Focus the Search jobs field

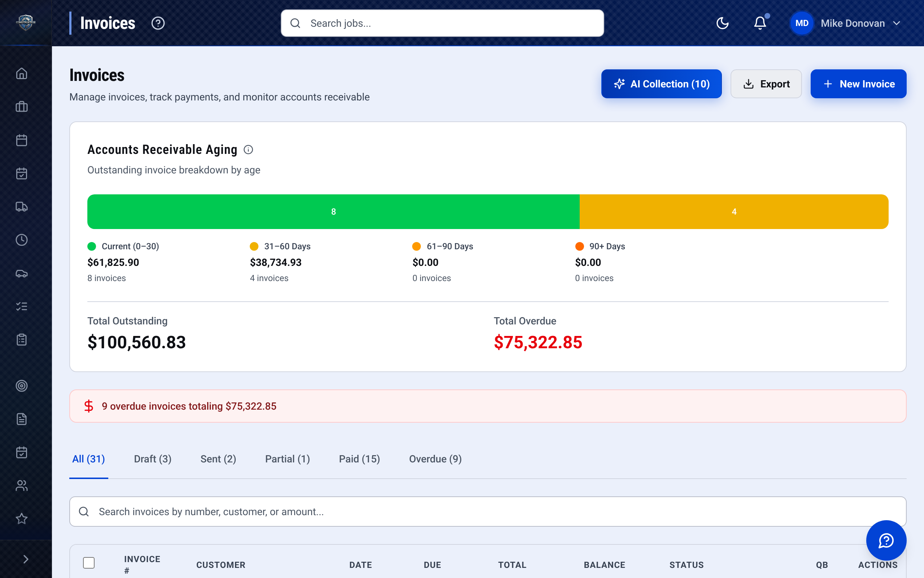pos(442,23)
